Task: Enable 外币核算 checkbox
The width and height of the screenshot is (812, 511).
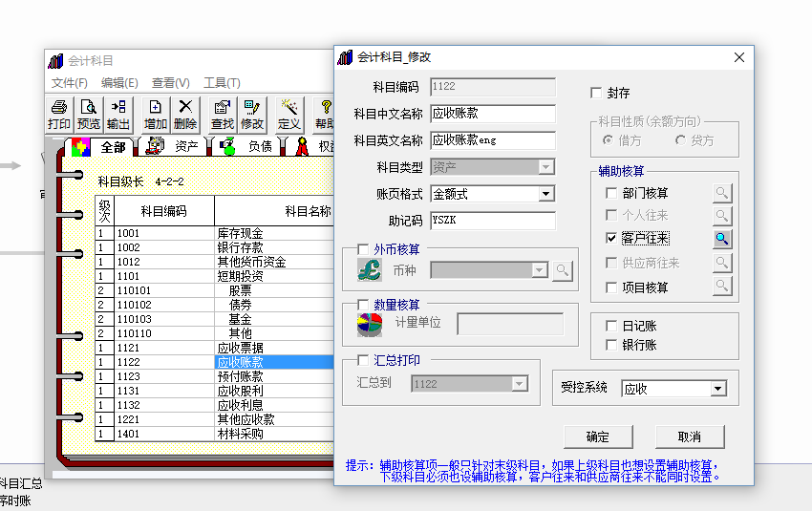Action: [x=363, y=249]
